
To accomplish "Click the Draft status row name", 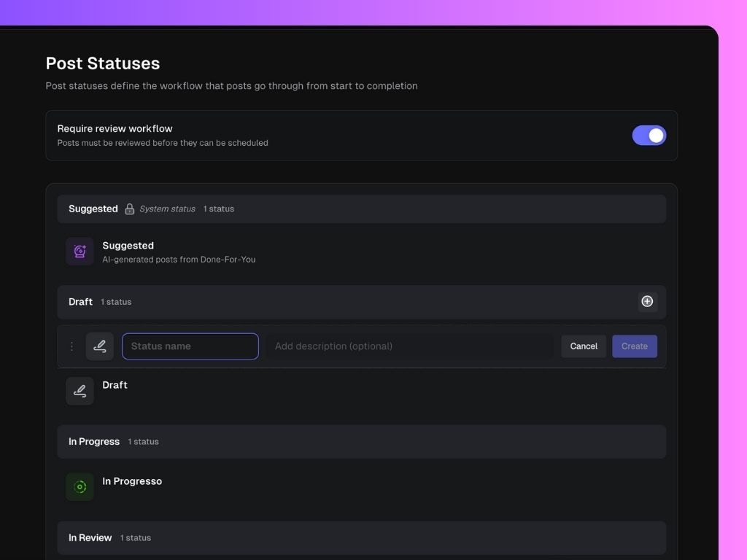I will point(115,385).
